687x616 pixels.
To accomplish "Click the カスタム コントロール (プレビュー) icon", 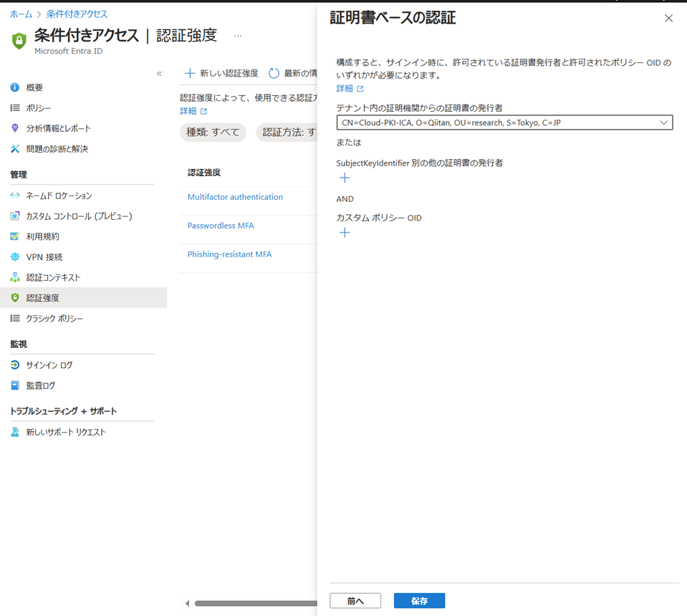I will pyautogui.click(x=15, y=216).
